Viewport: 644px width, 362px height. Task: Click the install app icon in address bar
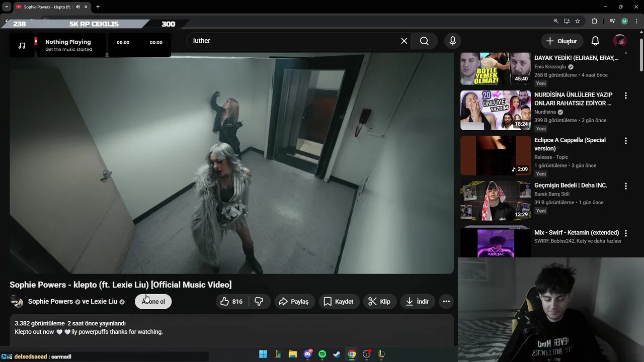click(x=567, y=21)
